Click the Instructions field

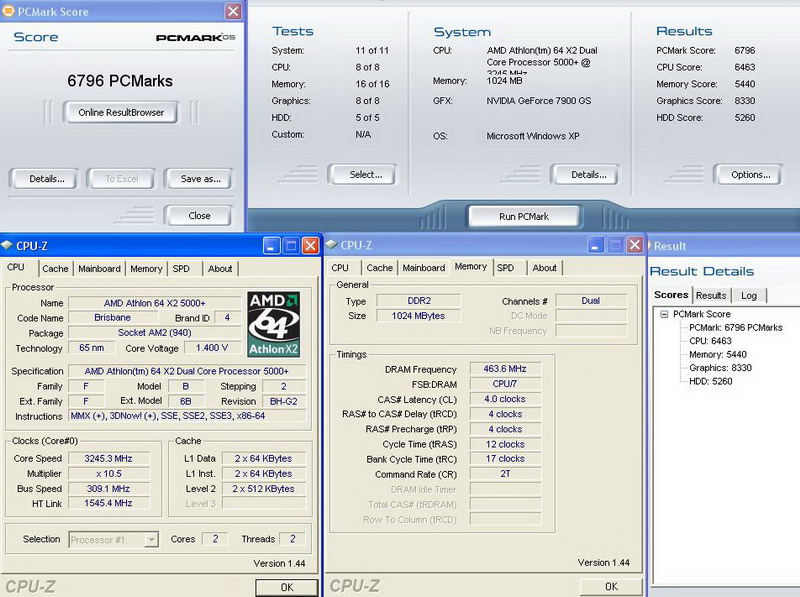tap(187, 416)
